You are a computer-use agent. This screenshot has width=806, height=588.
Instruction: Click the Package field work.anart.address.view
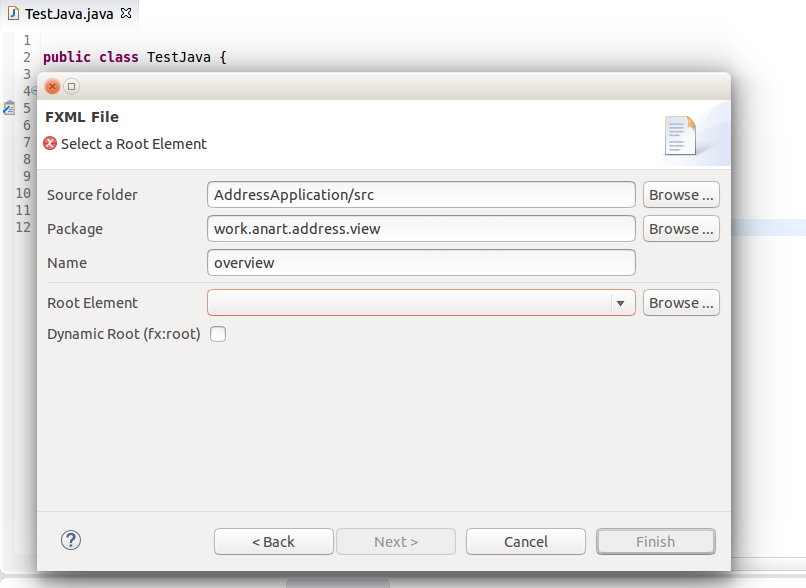(x=422, y=229)
